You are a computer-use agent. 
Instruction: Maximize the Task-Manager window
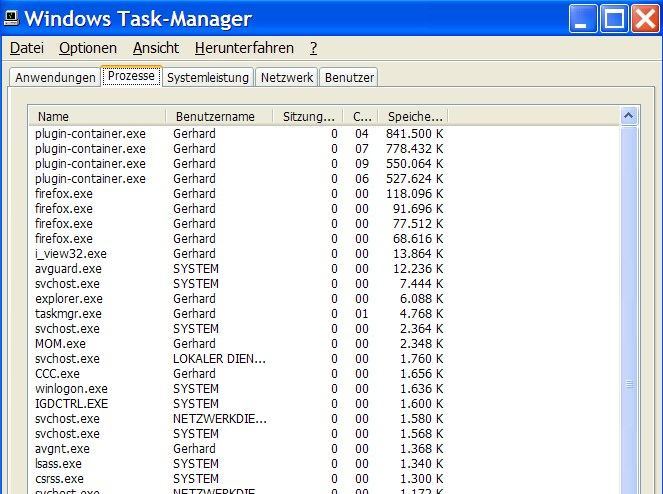tap(614, 18)
